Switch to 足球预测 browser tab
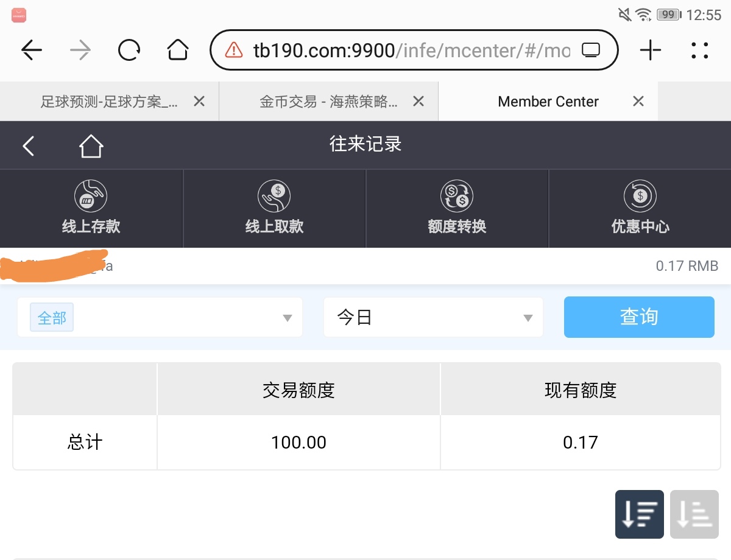The height and width of the screenshot is (560, 731). [x=108, y=102]
